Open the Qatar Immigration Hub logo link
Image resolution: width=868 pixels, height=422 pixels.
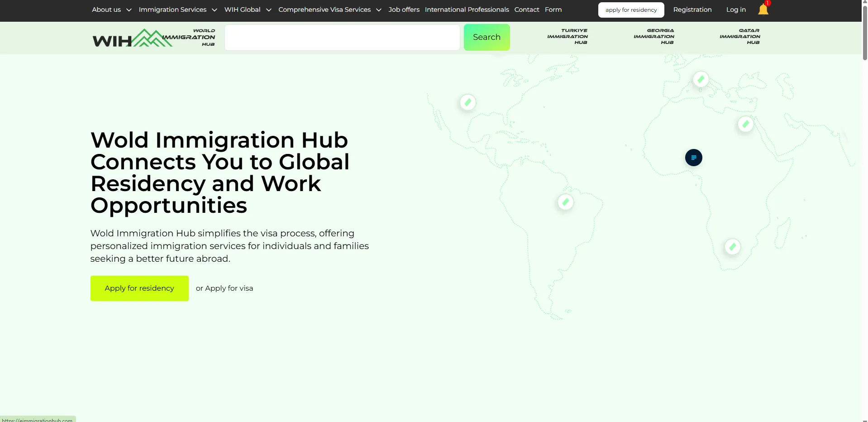tap(740, 37)
